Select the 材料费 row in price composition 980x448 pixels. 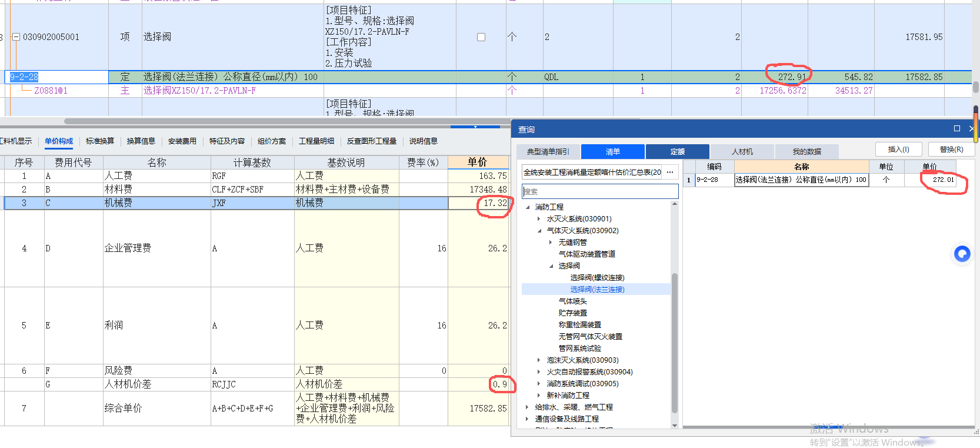(255, 190)
